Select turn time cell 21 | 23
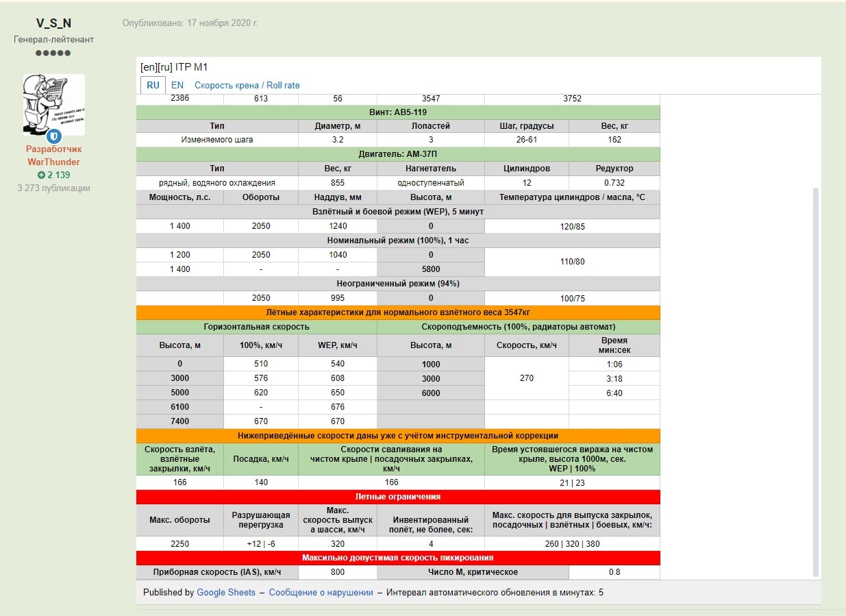The width and height of the screenshot is (846, 616). pyautogui.click(x=572, y=482)
